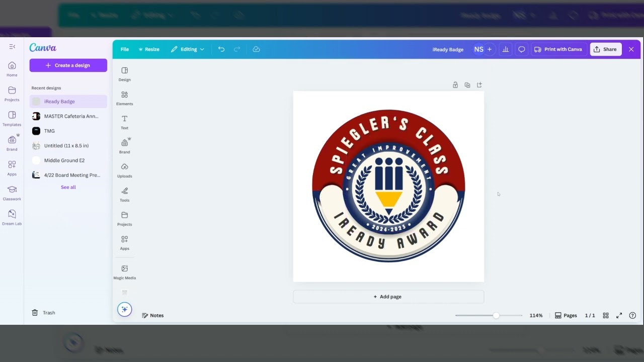
Task: Open the analytics chart icon
Action: [x=506, y=49]
